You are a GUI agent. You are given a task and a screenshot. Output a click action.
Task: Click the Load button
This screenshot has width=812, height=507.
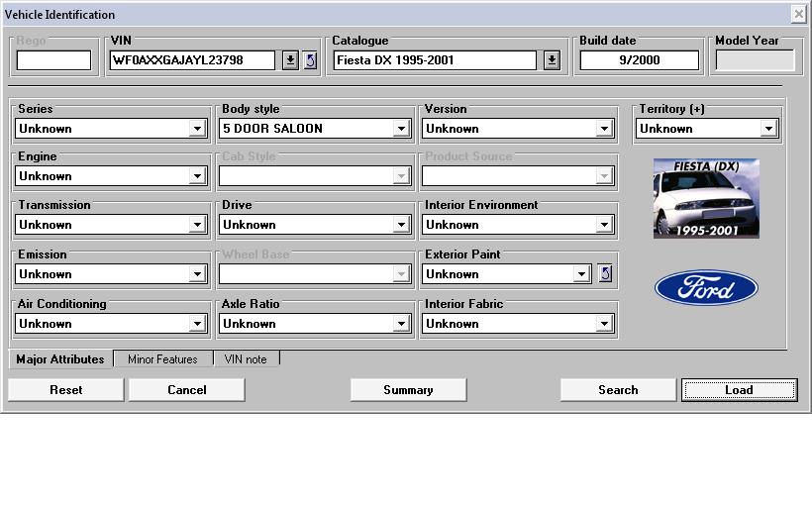[x=739, y=390]
